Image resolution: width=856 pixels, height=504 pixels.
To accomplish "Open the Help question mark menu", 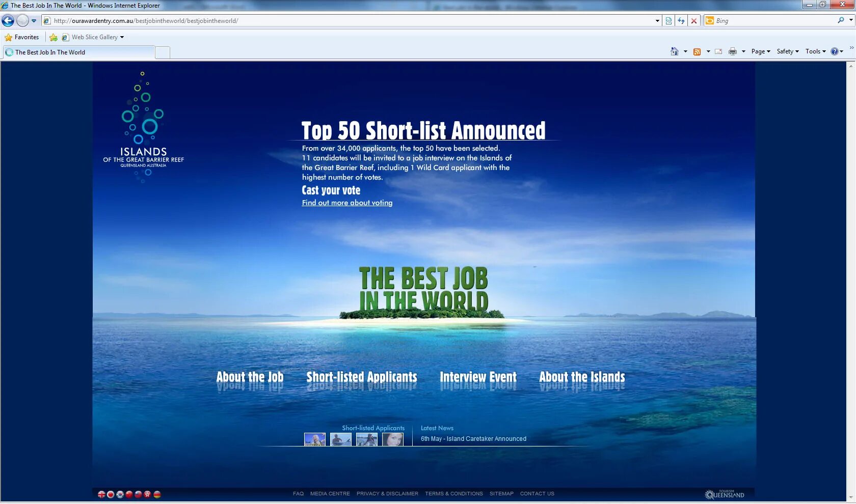I will point(837,51).
